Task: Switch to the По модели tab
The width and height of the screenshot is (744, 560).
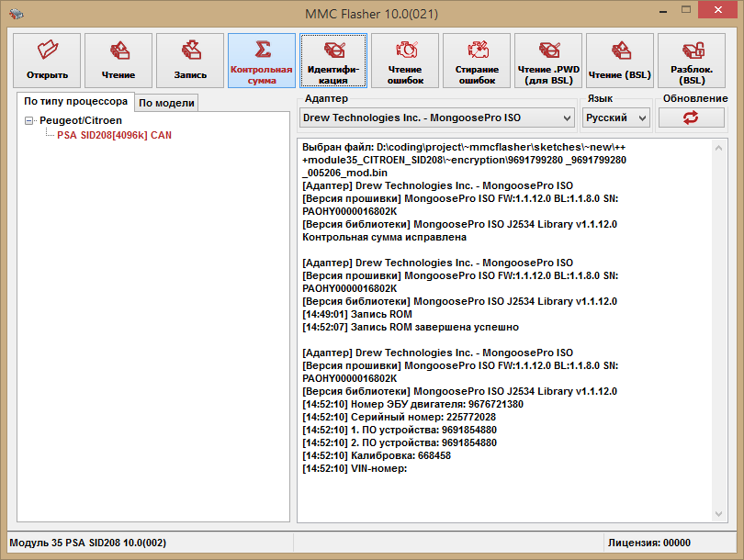Action: (x=166, y=103)
